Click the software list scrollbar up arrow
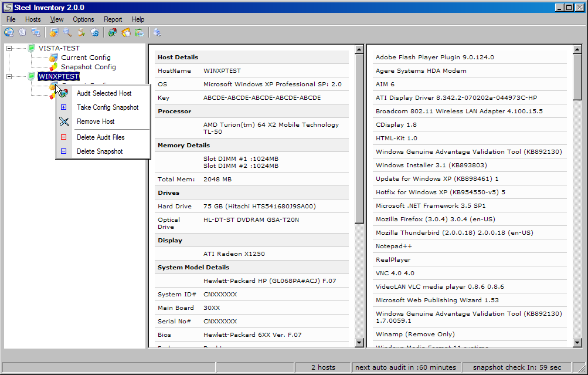This screenshot has height=375, width=588. [x=577, y=49]
